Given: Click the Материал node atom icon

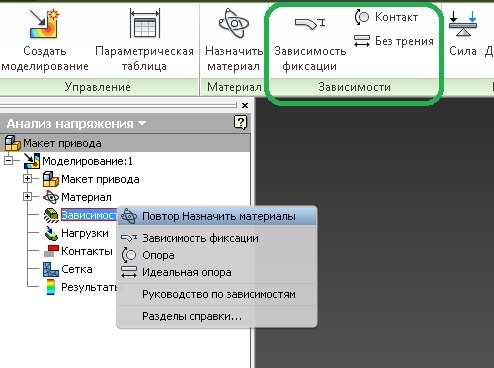Looking at the screenshot, I should pyautogui.click(x=51, y=197).
